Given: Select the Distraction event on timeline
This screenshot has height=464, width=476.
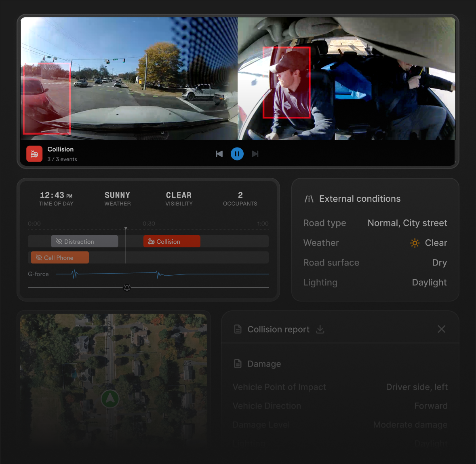Looking at the screenshot, I should pos(85,241).
